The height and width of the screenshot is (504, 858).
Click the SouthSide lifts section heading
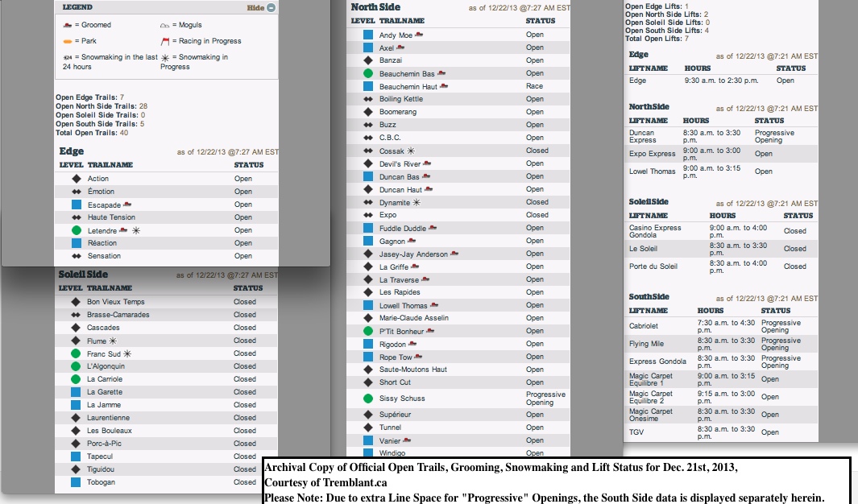pyautogui.click(x=649, y=296)
